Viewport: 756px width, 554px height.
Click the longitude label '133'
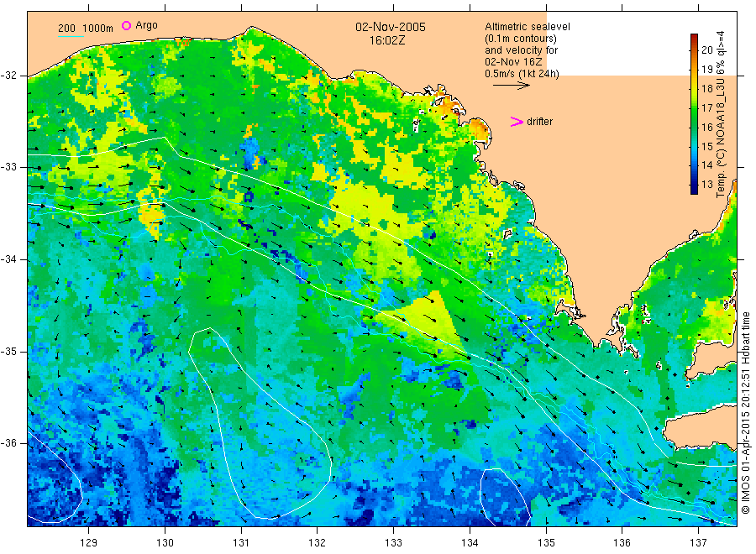(393, 543)
